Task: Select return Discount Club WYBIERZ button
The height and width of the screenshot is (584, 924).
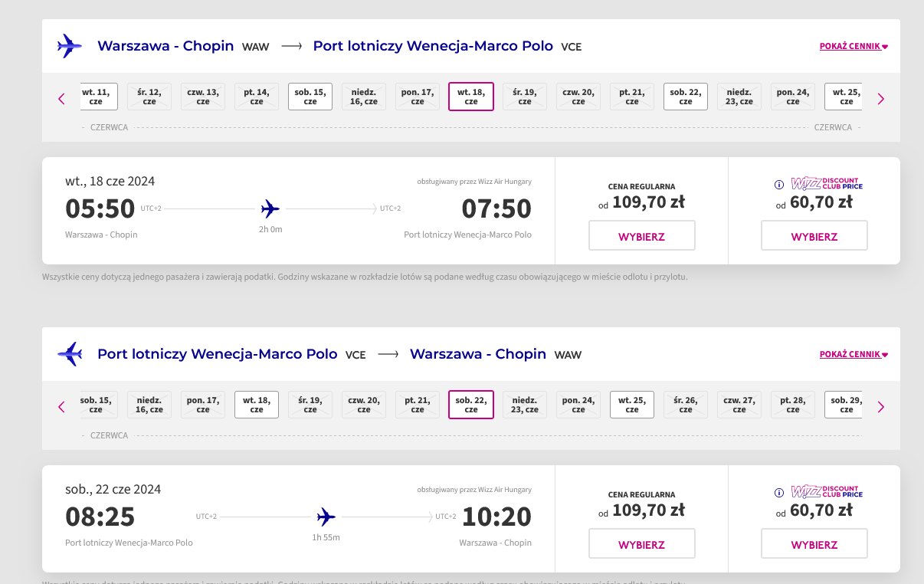Action: 814,544
